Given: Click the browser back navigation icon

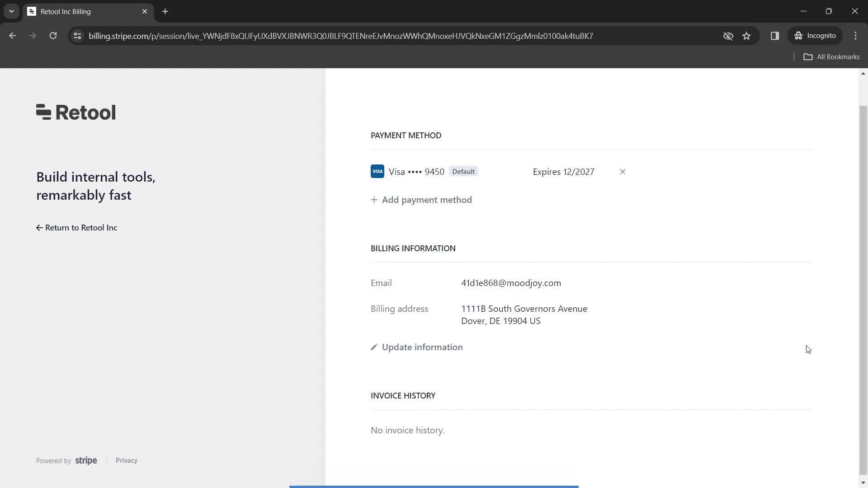Looking at the screenshot, I should click(13, 36).
